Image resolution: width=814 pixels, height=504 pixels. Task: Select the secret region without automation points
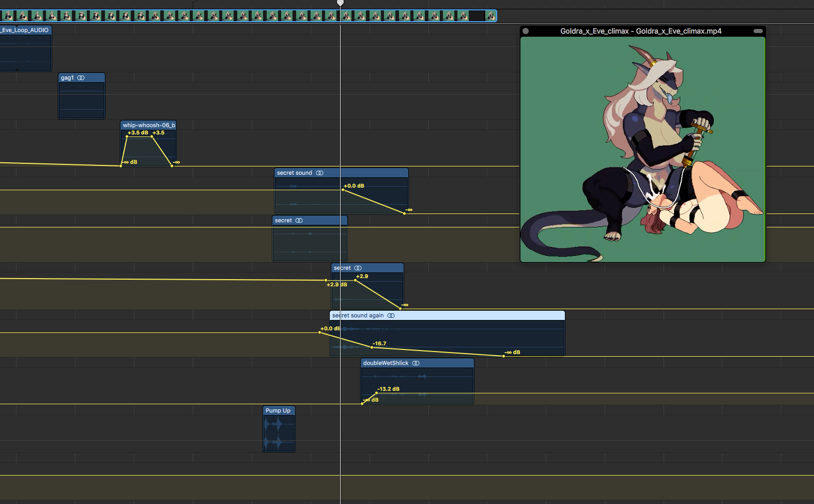pos(310,239)
